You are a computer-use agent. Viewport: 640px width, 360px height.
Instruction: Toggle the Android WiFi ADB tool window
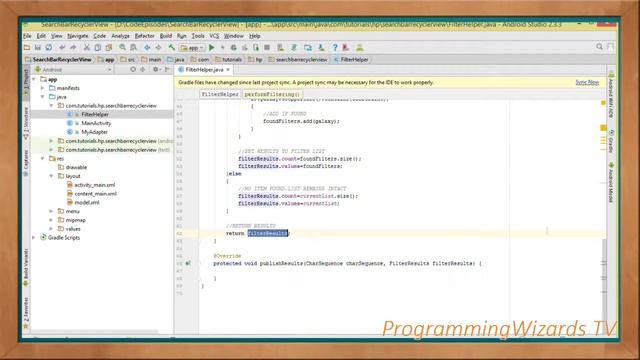click(x=611, y=95)
